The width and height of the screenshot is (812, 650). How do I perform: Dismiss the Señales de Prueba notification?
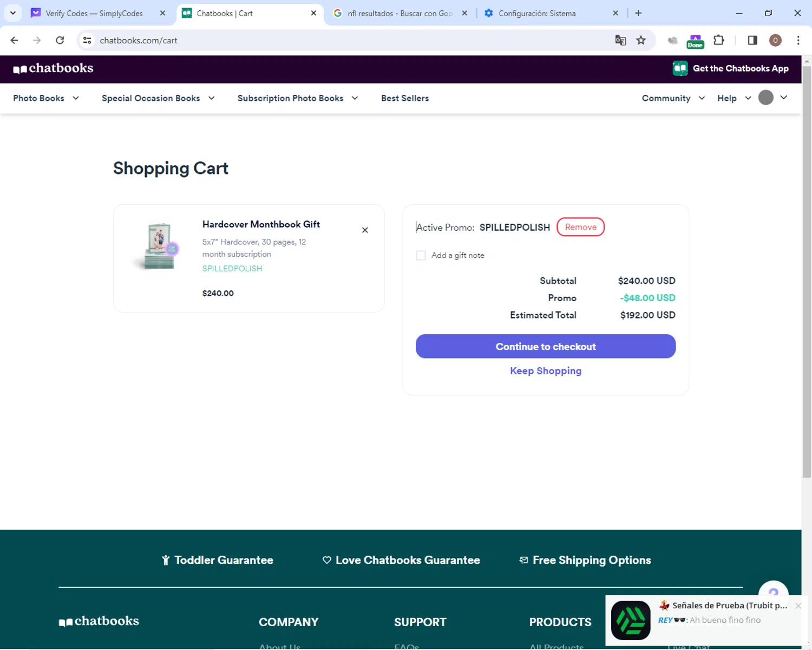[798, 606]
